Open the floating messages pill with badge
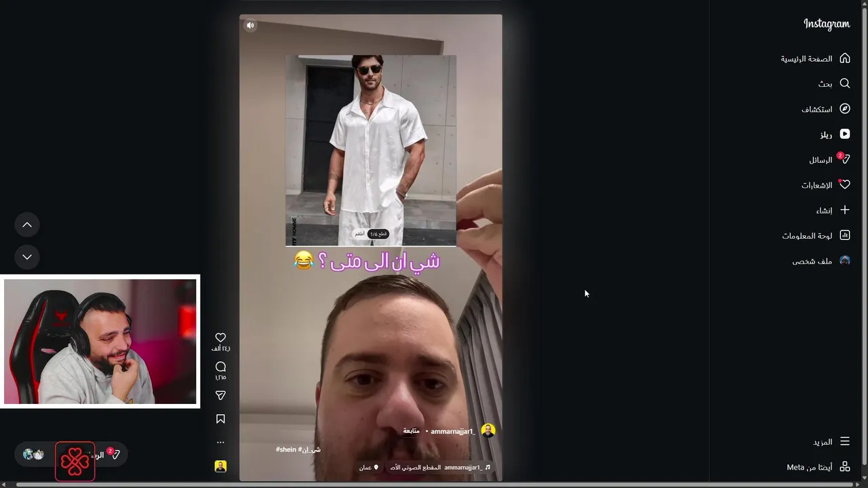The image size is (868, 488). click(x=71, y=455)
